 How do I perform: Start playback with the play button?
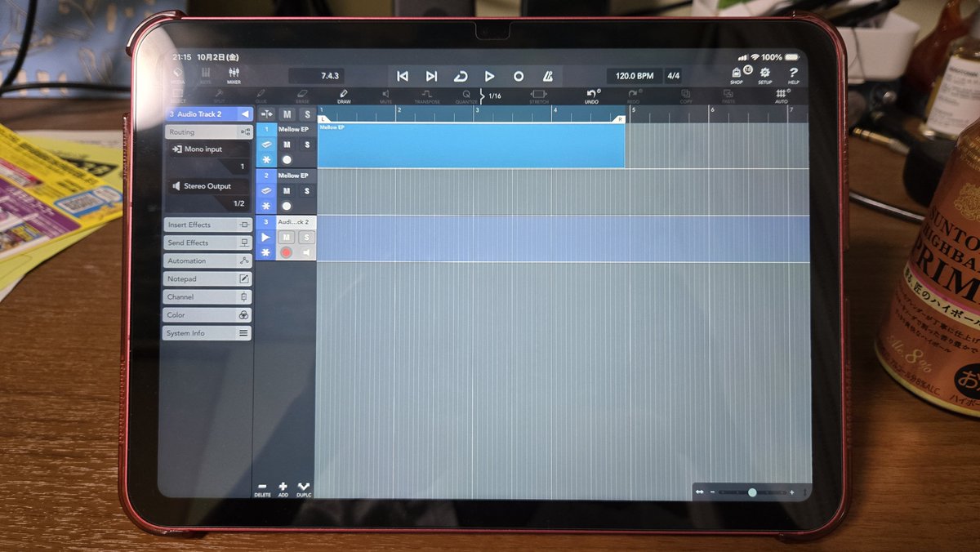489,76
